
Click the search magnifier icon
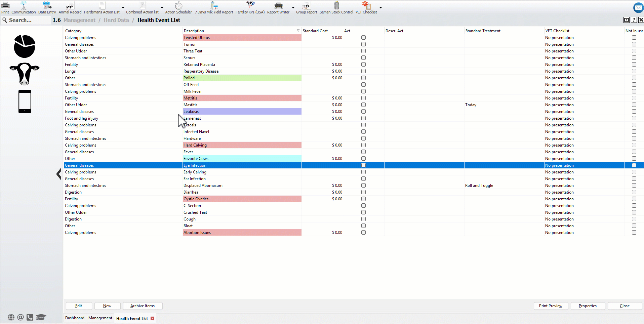tap(5, 20)
